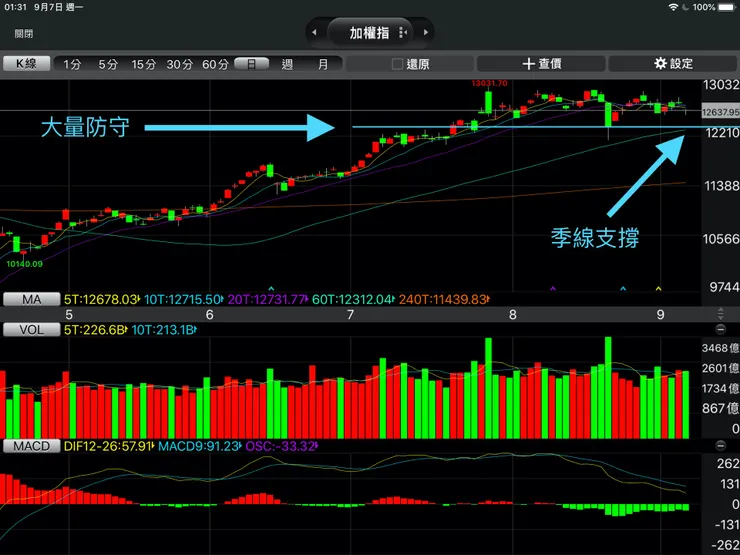This screenshot has height=555, width=740.
Task: Collapse MACD panel with minus icon
Action: point(721,446)
